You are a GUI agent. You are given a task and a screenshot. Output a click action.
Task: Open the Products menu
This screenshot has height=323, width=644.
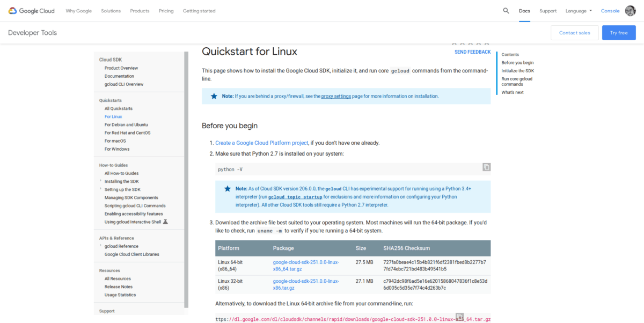click(x=140, y=11)
